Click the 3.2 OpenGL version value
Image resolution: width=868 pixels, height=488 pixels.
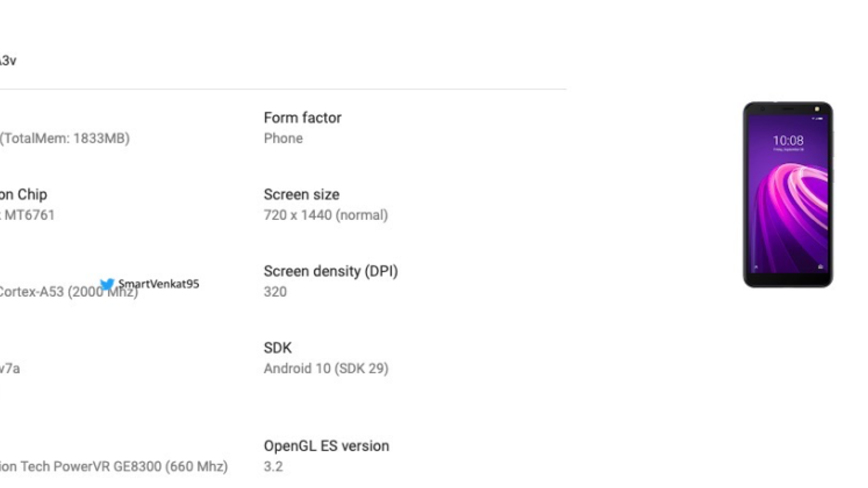(x=273, y=466)
